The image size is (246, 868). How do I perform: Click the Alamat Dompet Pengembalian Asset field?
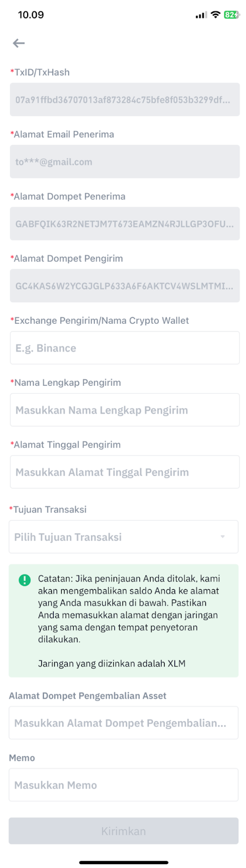124,723
